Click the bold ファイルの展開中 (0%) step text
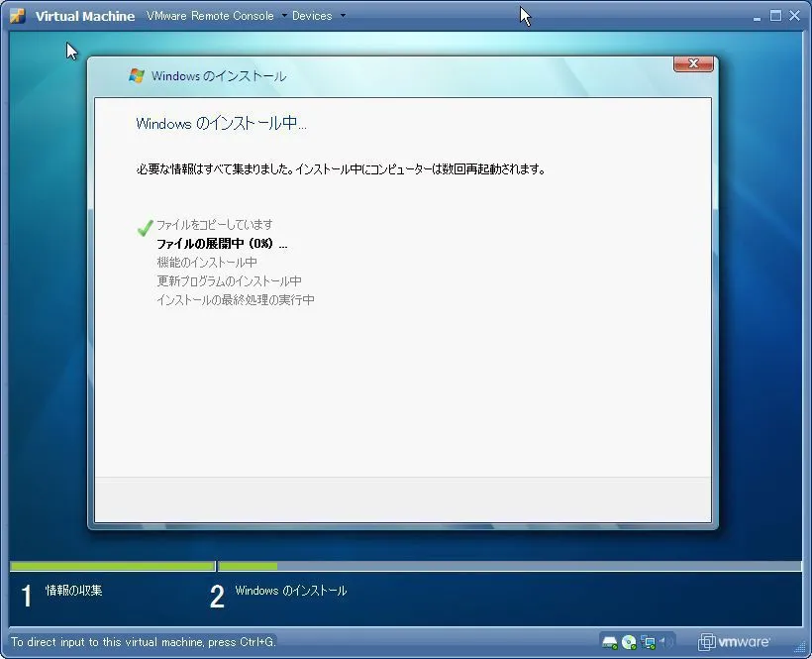Screen dimensions: 812x659 [222, 244]
